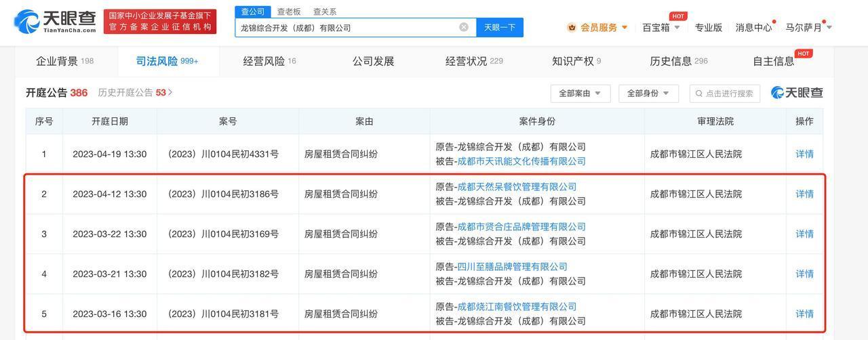Switch to the 查关系 tab
The width and height of the screenshot is (868, 340).
click(325, 12)
